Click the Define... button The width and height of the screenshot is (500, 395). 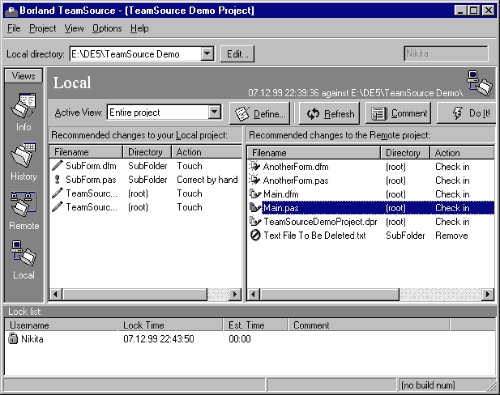pos(260,114)
